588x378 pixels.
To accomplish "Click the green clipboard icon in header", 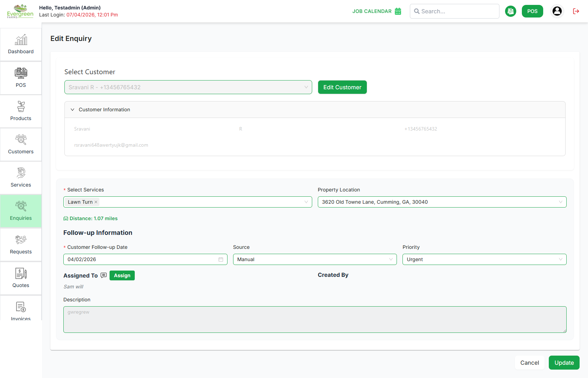I will point(511,11).
